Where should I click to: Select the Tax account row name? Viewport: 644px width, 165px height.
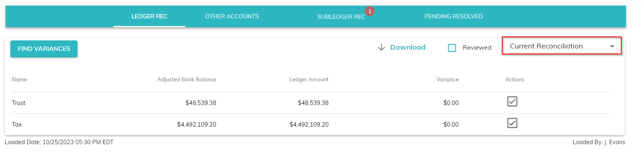[17, 125]
